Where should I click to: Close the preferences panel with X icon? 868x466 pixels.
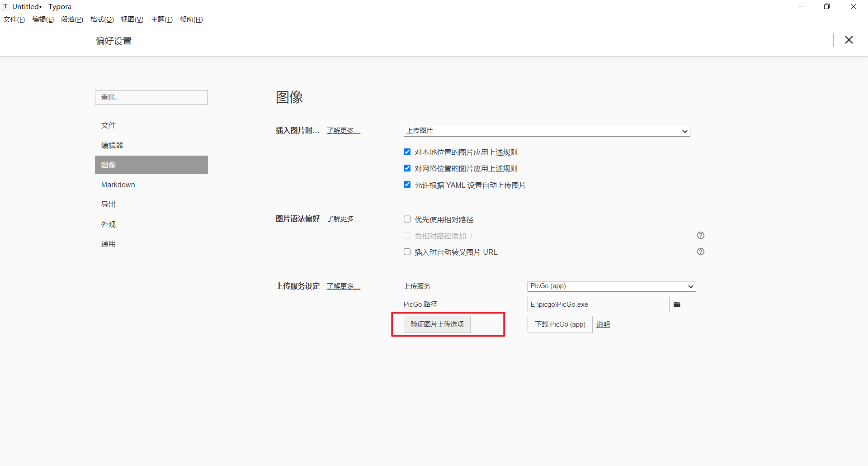(x=849, y=40)
